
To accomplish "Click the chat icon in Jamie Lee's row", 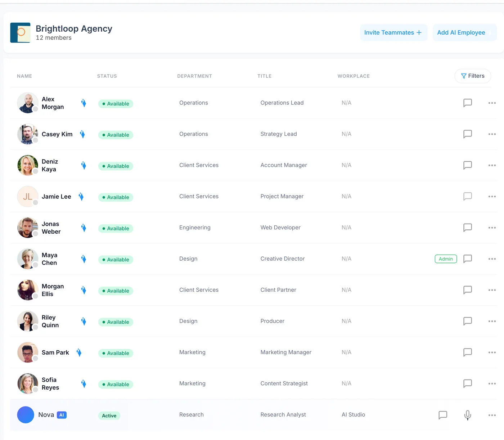I will pos(467,197).
